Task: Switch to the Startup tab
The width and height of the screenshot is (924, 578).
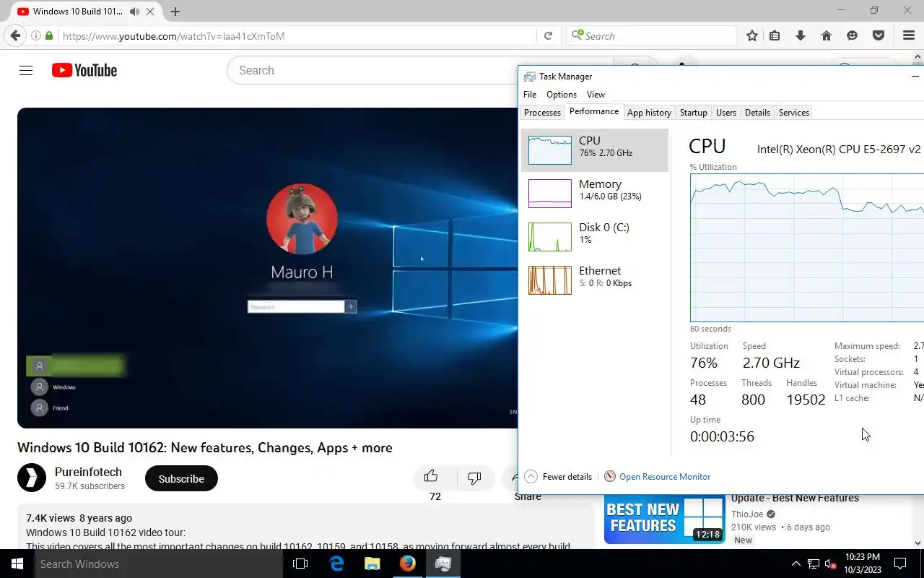Action: pyautogui.click(x=693, y=112)
